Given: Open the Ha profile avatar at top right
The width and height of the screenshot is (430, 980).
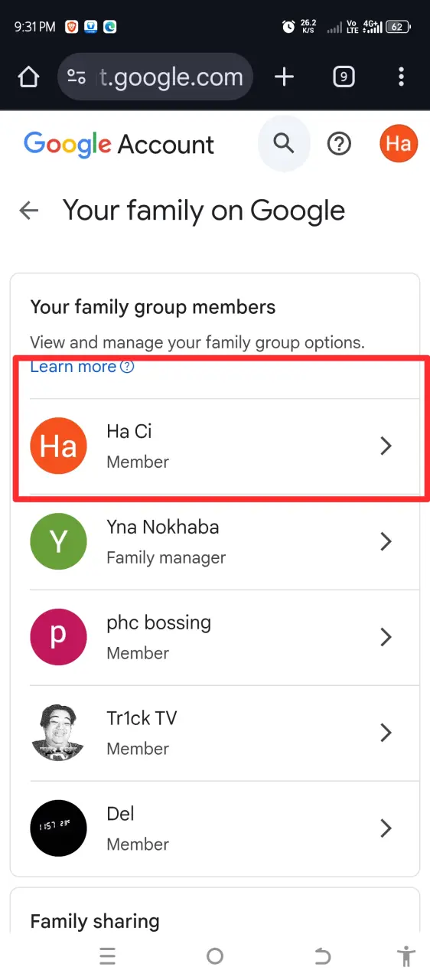Looking at the screenshot, I should (x=399, y=144).
